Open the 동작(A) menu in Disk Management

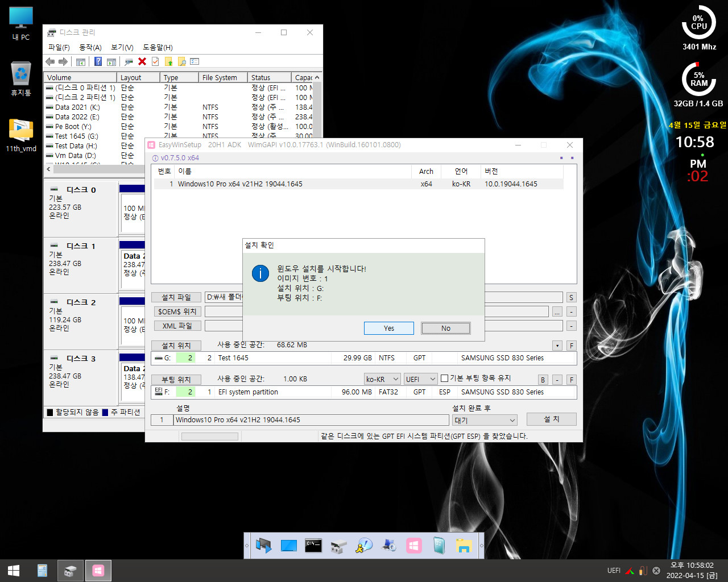(90, 47)
